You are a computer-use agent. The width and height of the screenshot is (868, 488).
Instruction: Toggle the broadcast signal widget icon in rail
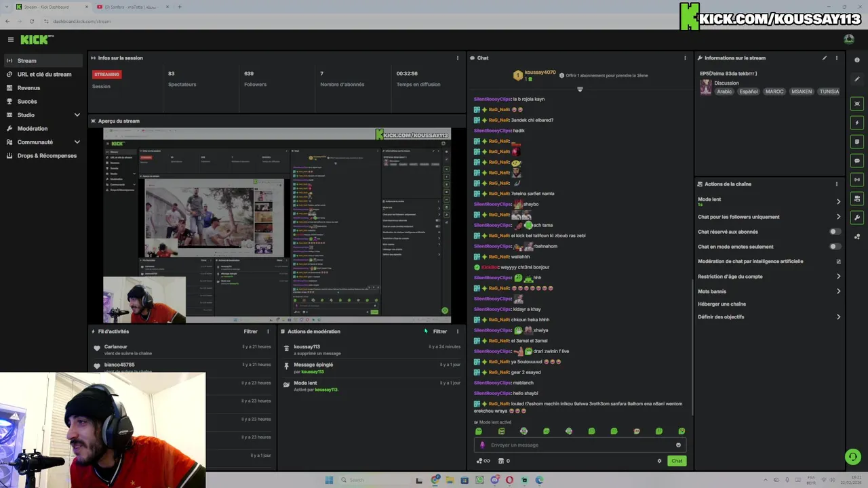coord(857,180)
